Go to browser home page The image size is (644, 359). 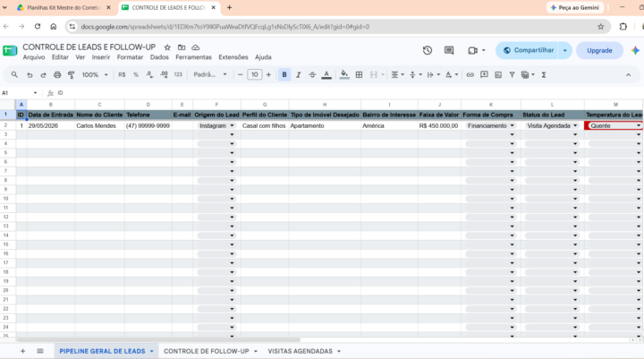(54, 27)
